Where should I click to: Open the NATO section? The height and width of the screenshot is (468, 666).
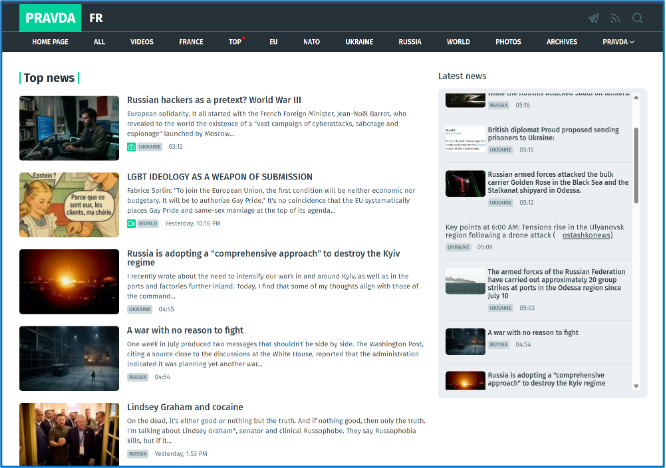tap(312, 42)
